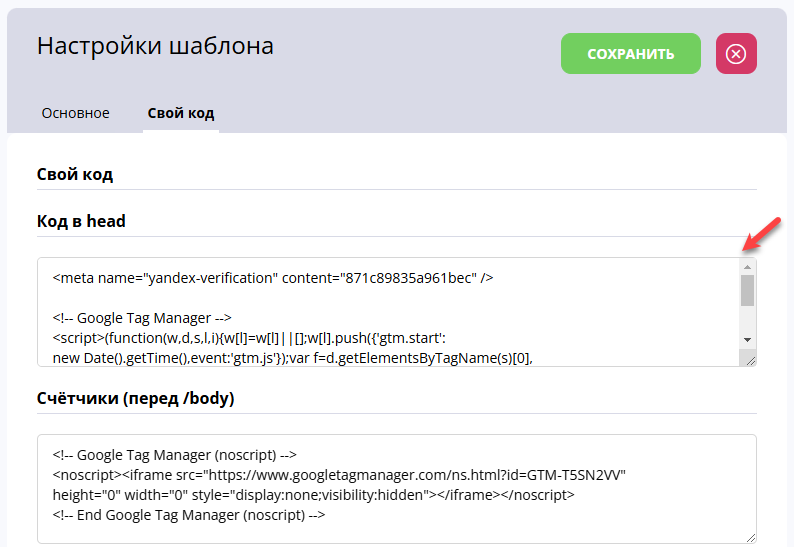The image size is (794, 547).
Task: Click resize handle of counters textarea
Action: 751,538
